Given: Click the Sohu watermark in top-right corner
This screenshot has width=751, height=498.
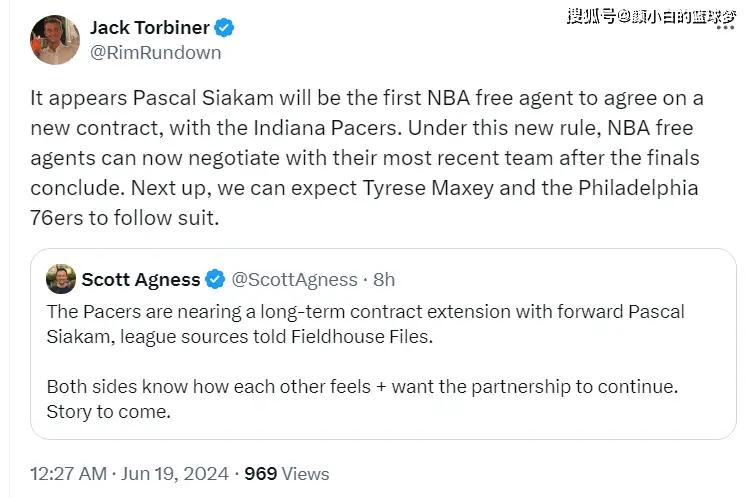Looking at the screenshot, I should click(x=650, y=14).
